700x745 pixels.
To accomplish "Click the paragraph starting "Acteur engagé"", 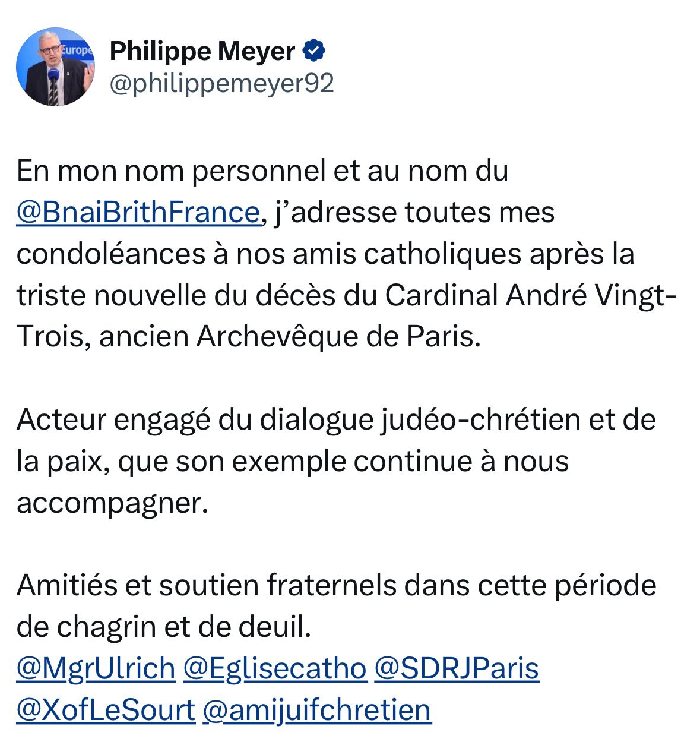I will tap(336, 461).
